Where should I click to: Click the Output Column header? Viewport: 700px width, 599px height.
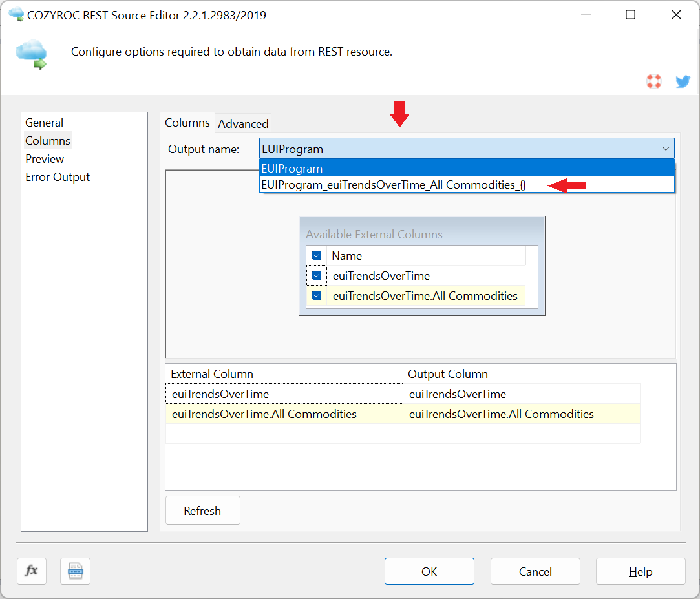(522, 374)
